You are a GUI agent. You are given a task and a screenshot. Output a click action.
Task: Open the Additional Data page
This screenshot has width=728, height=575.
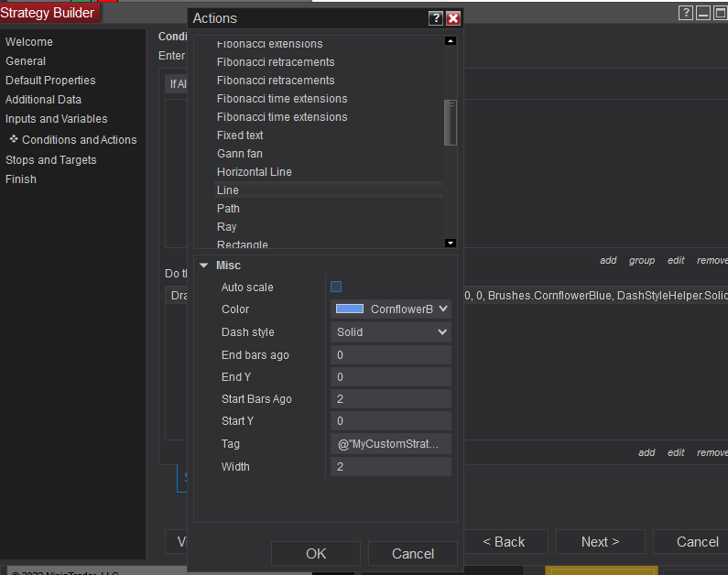43,99
